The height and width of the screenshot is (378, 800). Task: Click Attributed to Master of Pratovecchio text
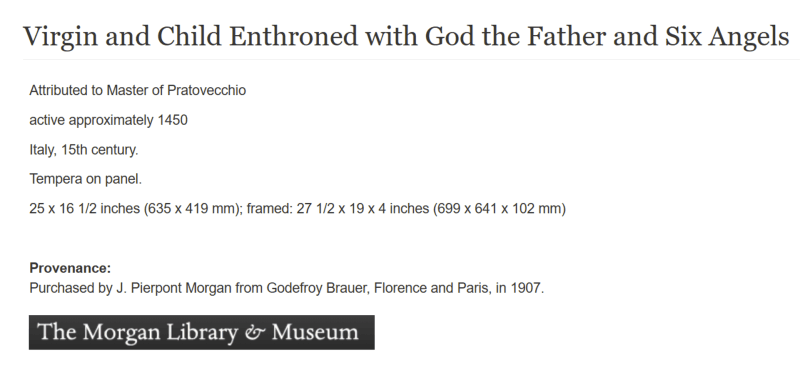(138, 90)
